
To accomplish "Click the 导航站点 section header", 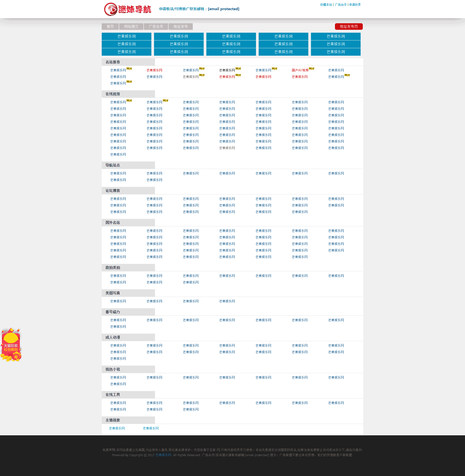I will coord(113,165).
